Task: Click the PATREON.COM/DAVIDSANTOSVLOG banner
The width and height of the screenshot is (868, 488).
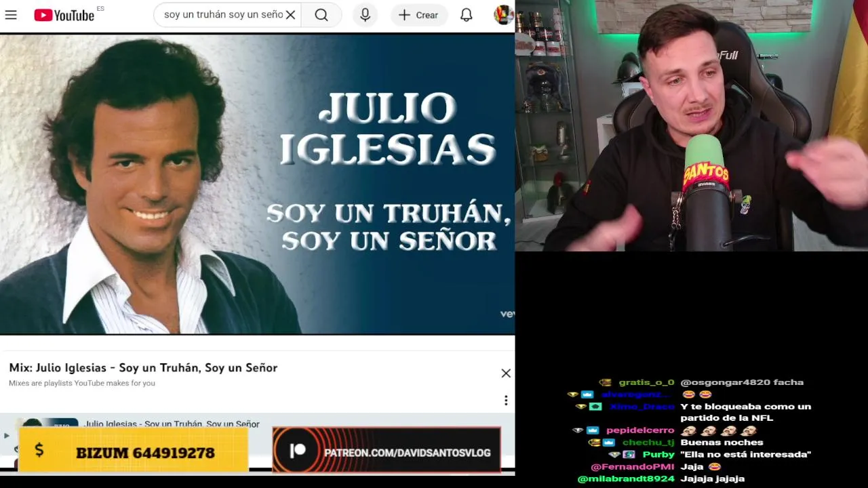Action: tap(387, 450)
